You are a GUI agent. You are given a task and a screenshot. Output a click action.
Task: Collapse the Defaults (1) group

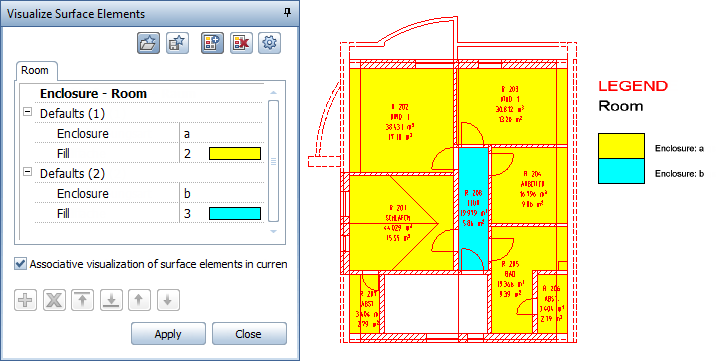coord(27,112)
